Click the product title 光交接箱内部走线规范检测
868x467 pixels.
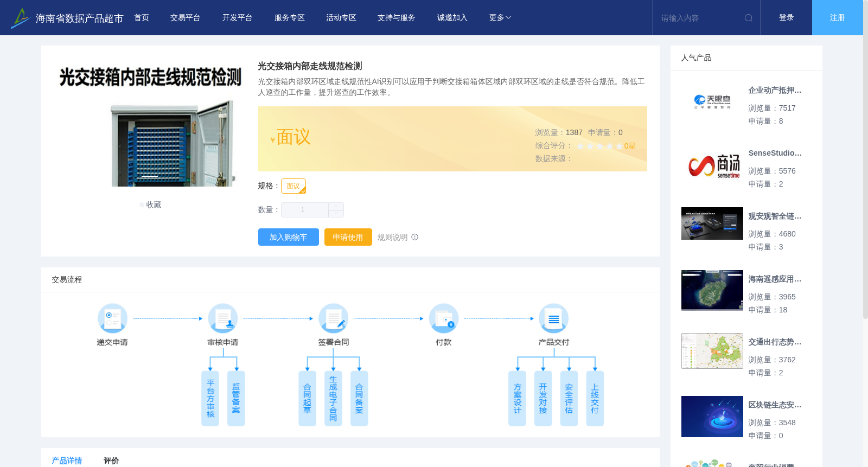click(310, 66)
